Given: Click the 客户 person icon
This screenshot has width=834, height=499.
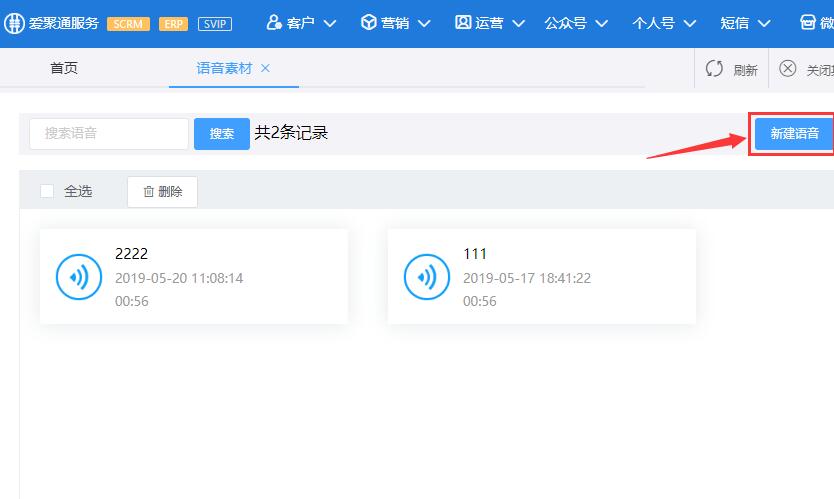Looking at the screenshot, I should coord(274,22).
